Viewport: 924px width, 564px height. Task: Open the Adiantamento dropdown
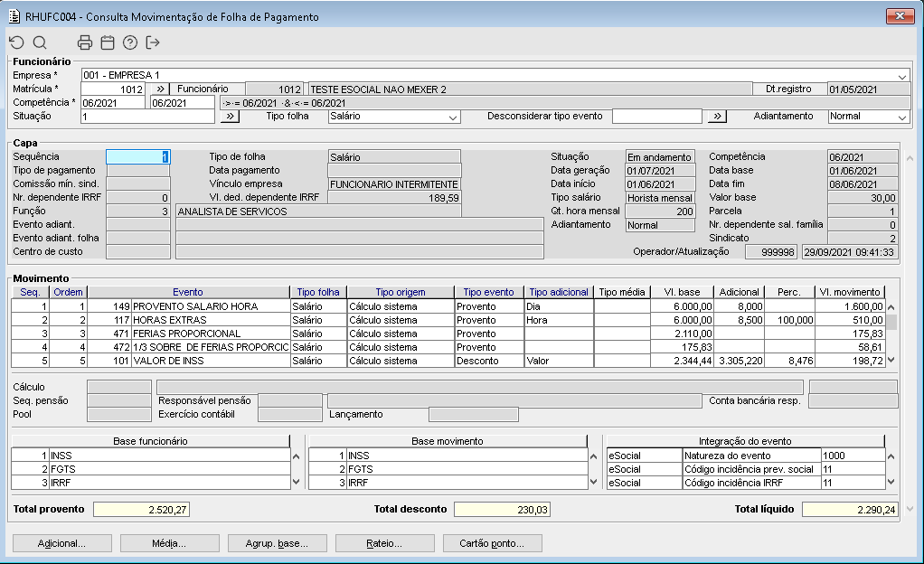[x=901, y=117]
